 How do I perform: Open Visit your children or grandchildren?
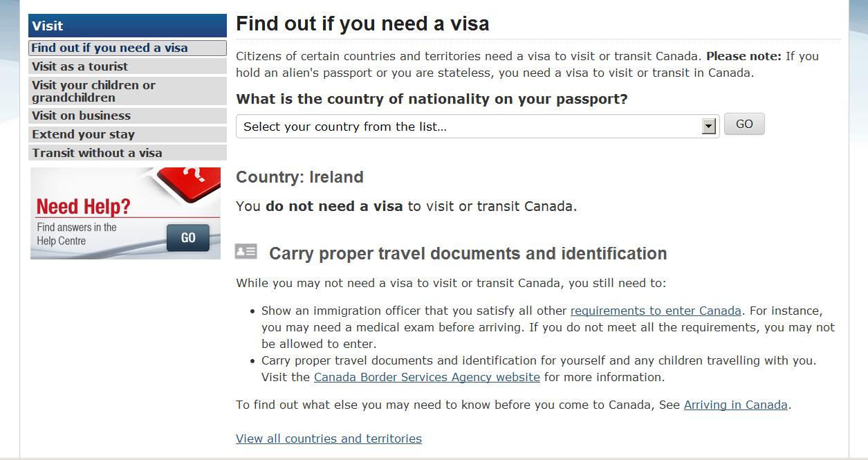[x=128, y=91]
